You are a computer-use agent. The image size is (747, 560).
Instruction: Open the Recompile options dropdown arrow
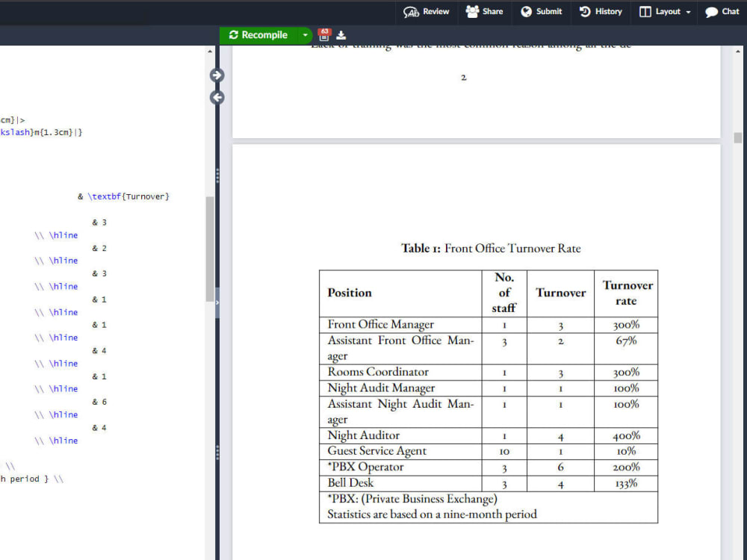(305, 35)
